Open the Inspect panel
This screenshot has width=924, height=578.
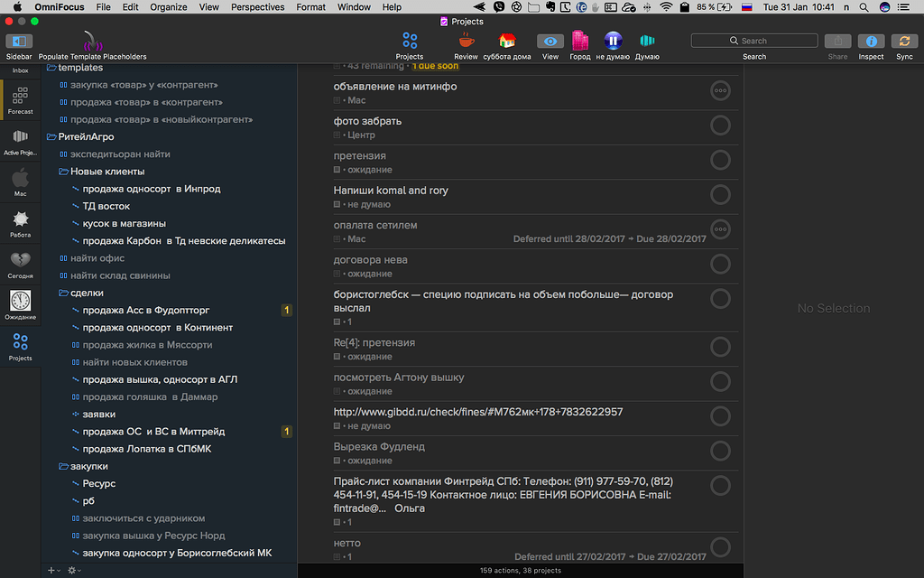click(x=871, y=41)
